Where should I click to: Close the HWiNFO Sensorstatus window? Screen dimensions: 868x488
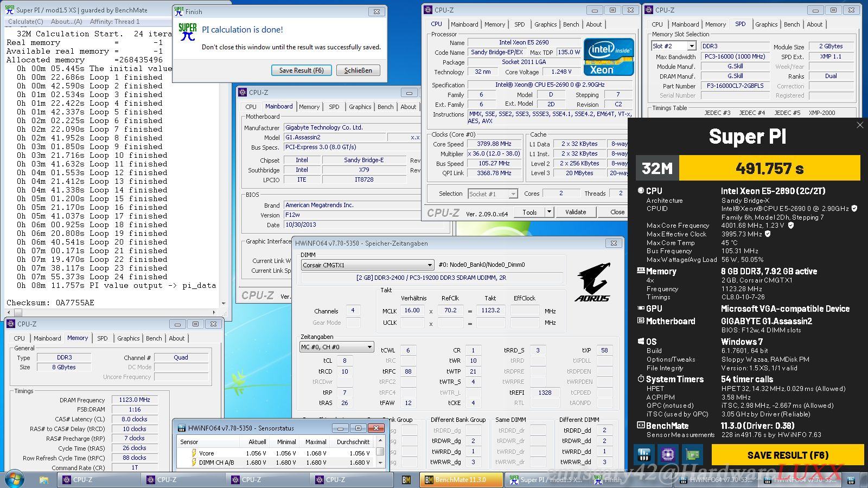tap(376, 428)
